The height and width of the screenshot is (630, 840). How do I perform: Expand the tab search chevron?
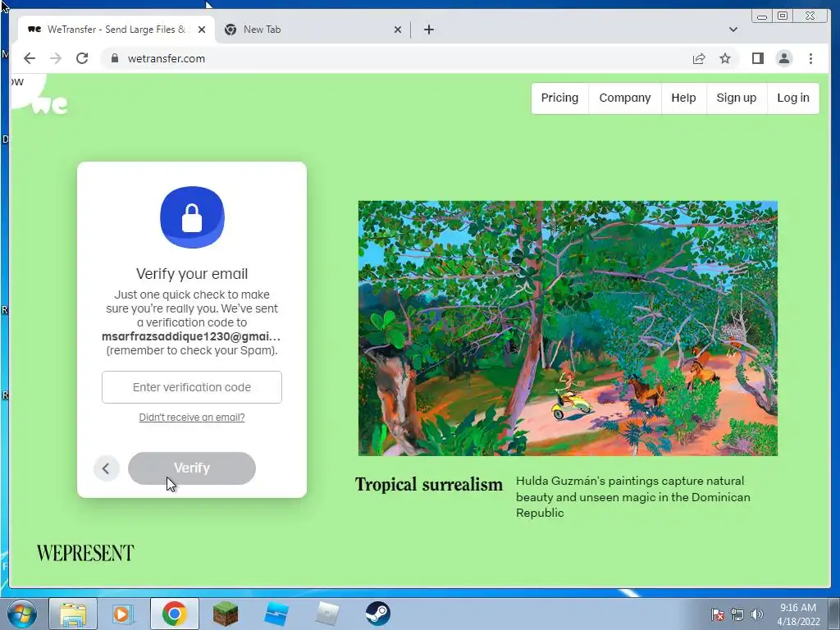pos(733,30)
